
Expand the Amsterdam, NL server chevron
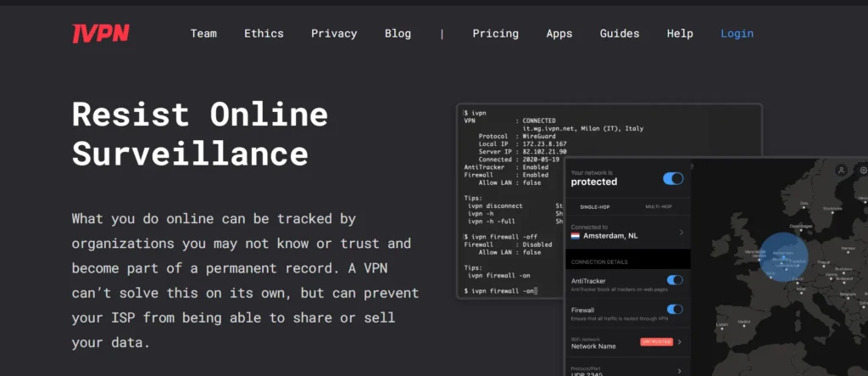pyautogui.click(x=681, y=232)
